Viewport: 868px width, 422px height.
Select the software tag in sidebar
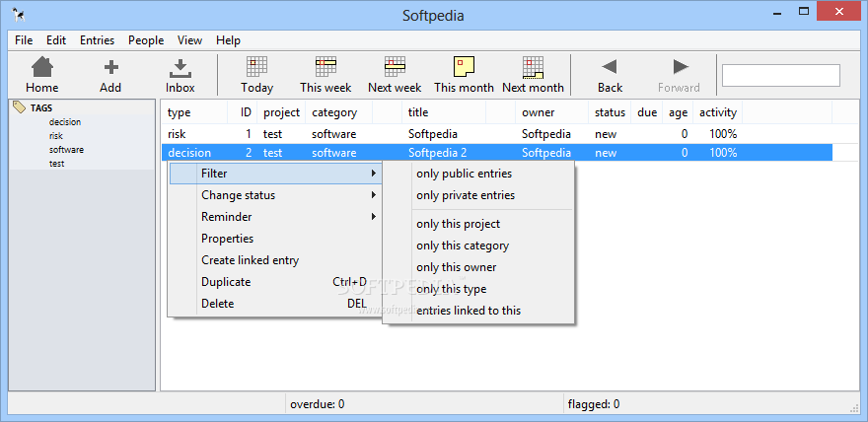point(66,150)
